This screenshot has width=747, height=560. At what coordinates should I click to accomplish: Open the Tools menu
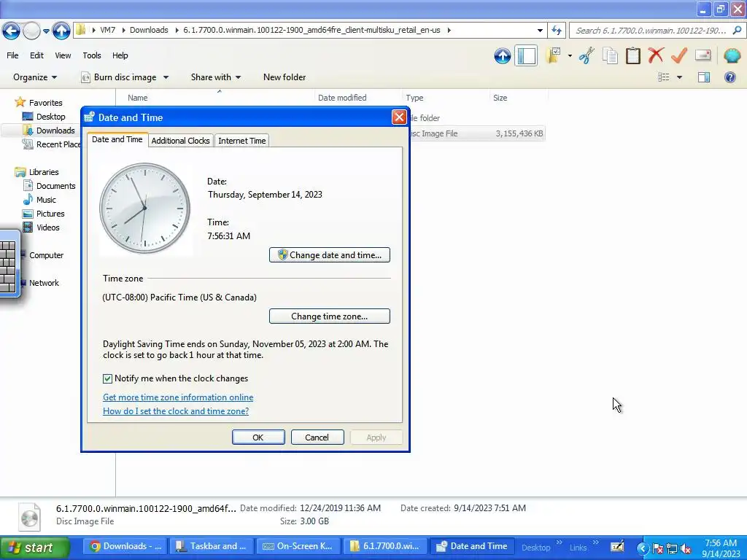pos(91,55)
